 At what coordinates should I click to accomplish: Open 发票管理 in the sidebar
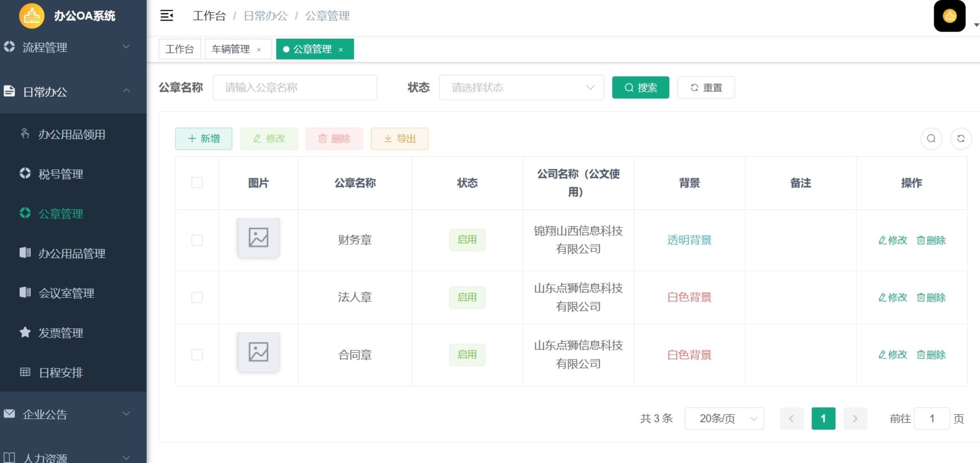(x=61, y=333)
